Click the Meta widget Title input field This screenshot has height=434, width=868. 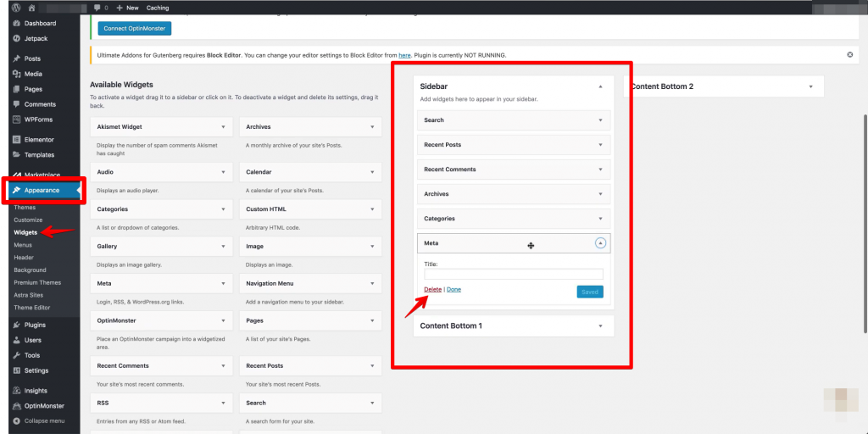[x=514, y=274]
